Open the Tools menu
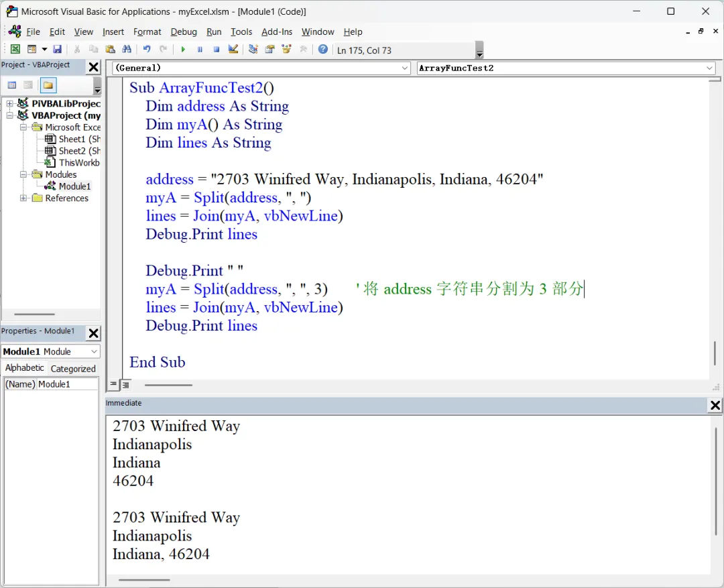 point(241,32)
